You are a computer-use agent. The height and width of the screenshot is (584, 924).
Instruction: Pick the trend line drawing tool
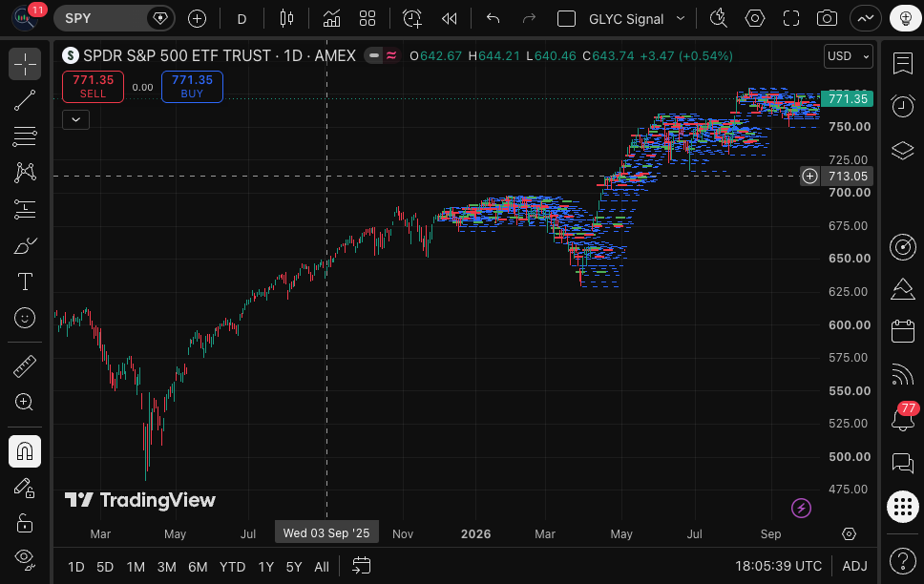[x=25, y=100]
